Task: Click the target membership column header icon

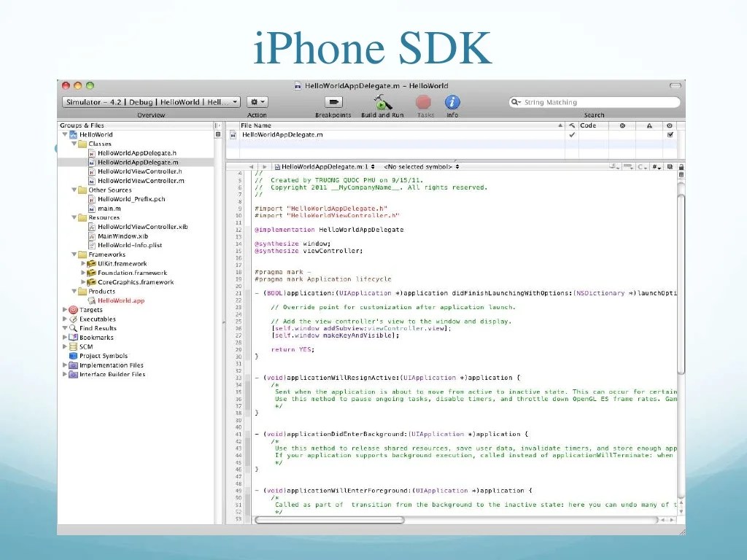Action: point(670,125)
